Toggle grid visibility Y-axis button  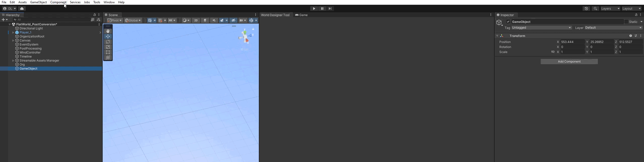tap(150, 20)
